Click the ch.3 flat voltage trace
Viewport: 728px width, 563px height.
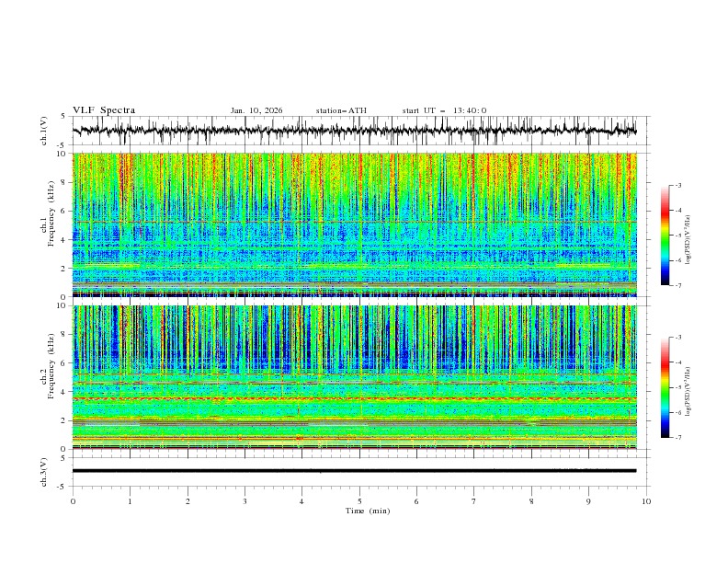tap(354, 471)
